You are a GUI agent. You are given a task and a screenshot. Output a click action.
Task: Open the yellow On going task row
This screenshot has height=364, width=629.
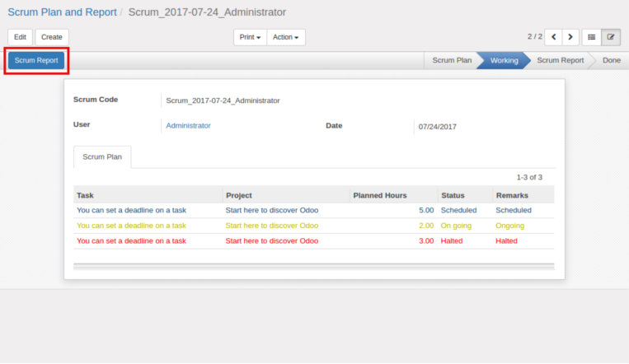pos(314,226)
